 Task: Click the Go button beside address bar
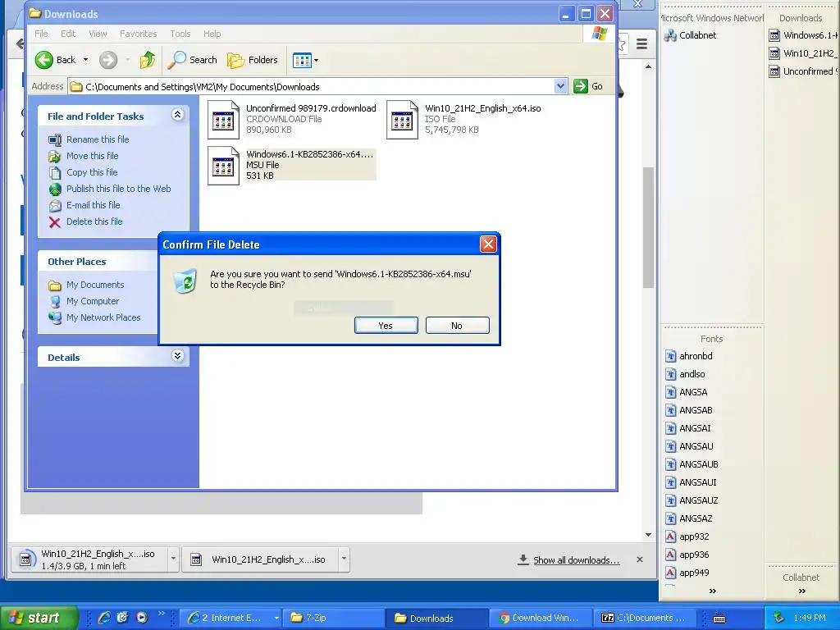(x=588, y=86)
